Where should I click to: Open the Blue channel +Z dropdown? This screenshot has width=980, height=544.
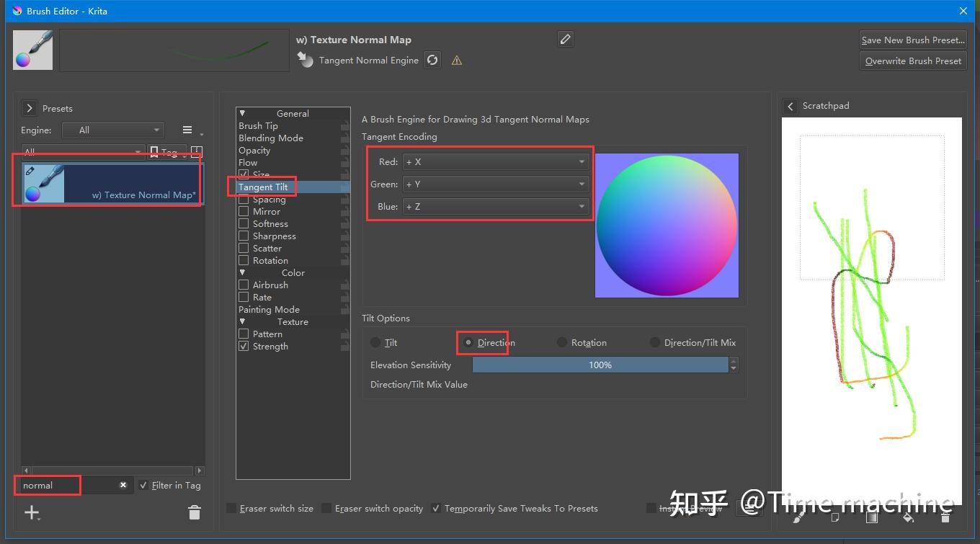tap(496, 206)
